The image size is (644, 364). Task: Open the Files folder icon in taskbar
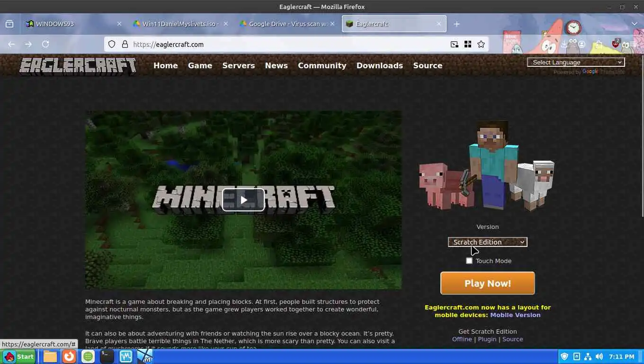tap(50, 356)
